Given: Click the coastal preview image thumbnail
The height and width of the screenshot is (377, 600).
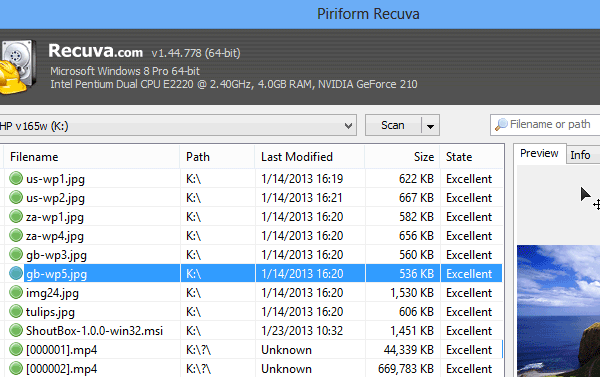Looking at the screenshot, I should 558,311.
